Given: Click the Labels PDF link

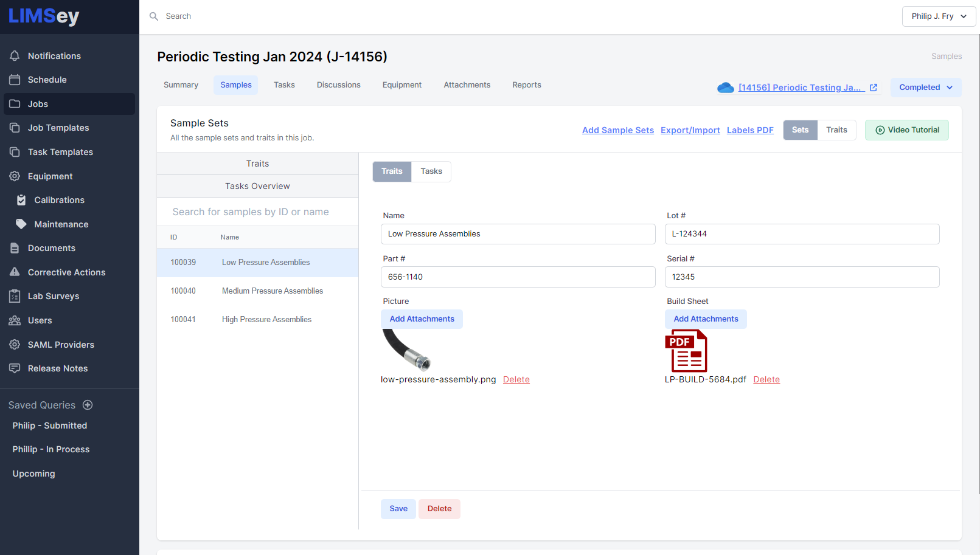Looking at the screenshot, I should coord(750,130).
